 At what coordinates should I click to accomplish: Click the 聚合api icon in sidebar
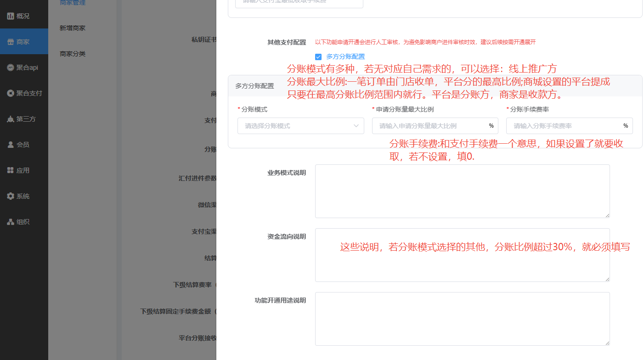point(11,67)
